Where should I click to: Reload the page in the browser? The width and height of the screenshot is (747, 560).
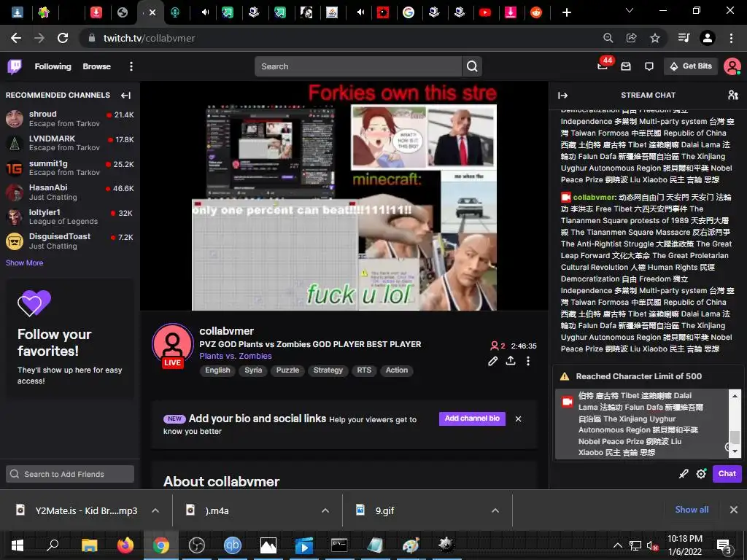[63, 38]
